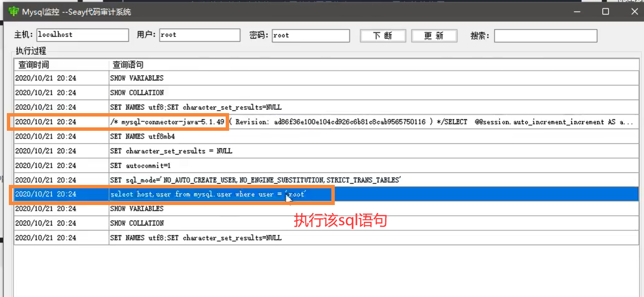Sort by the 查询时间 column header
The height and width of the screenshot is (297, 644).
pyautogui.click(x=61, y=64)
